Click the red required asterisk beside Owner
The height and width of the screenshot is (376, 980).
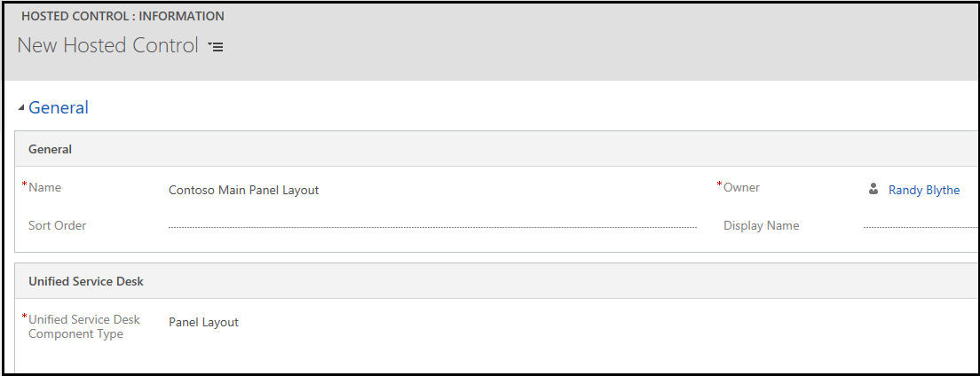(719, 184)
